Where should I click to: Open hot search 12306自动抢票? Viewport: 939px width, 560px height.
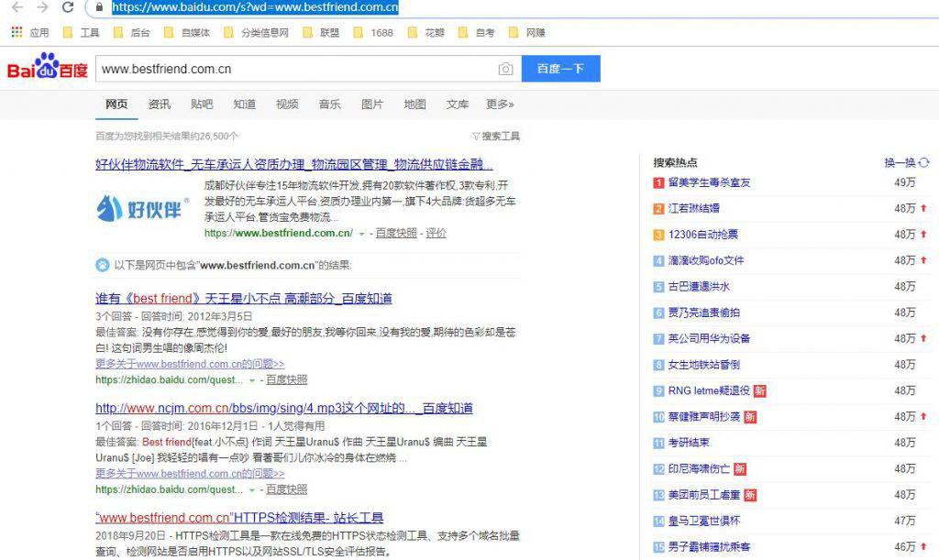click(x=703, y=235)
